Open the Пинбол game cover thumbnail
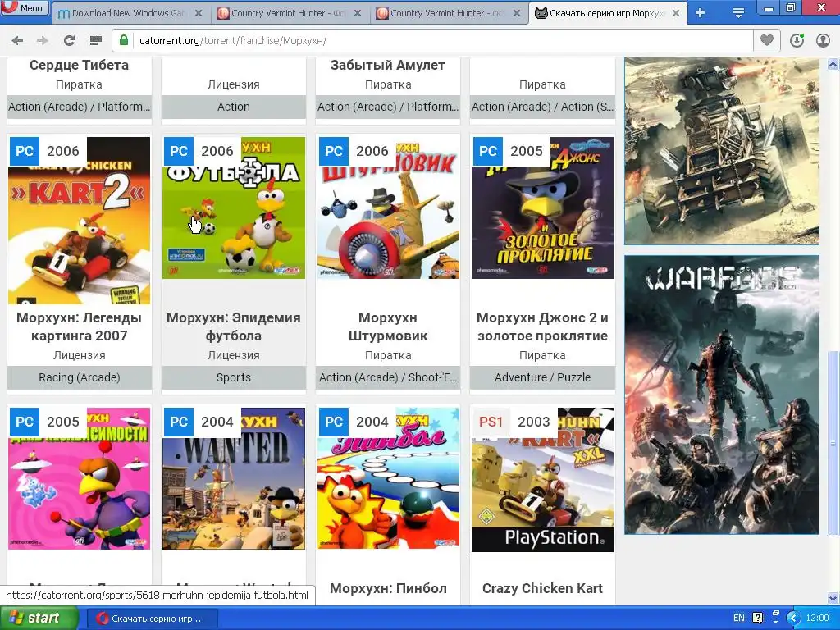 (388, 478)
